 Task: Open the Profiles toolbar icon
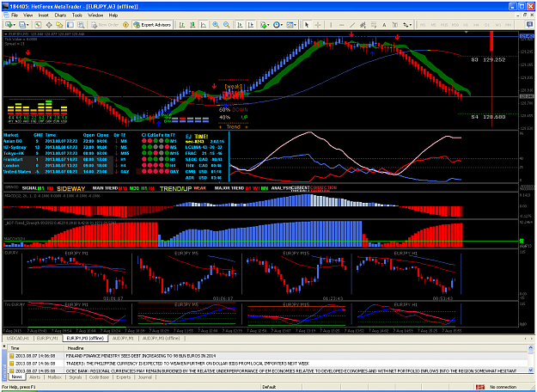point(22,25)
